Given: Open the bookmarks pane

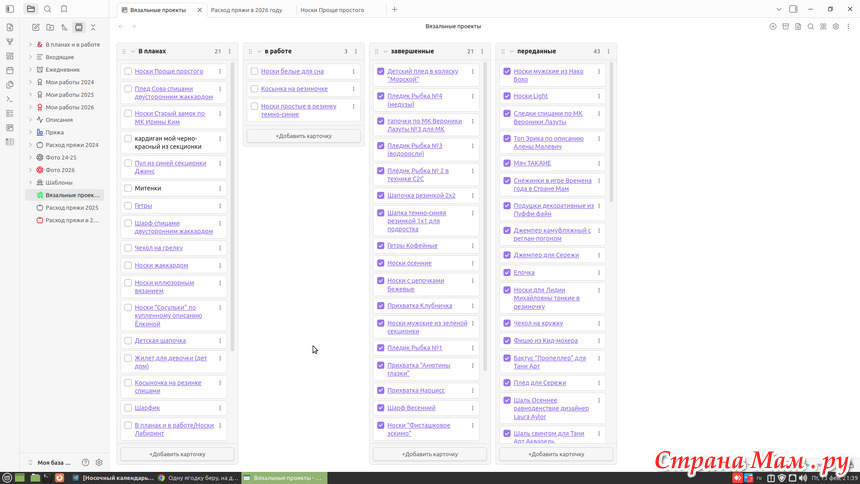Looking at the screenshot, I should click(63, 9).
